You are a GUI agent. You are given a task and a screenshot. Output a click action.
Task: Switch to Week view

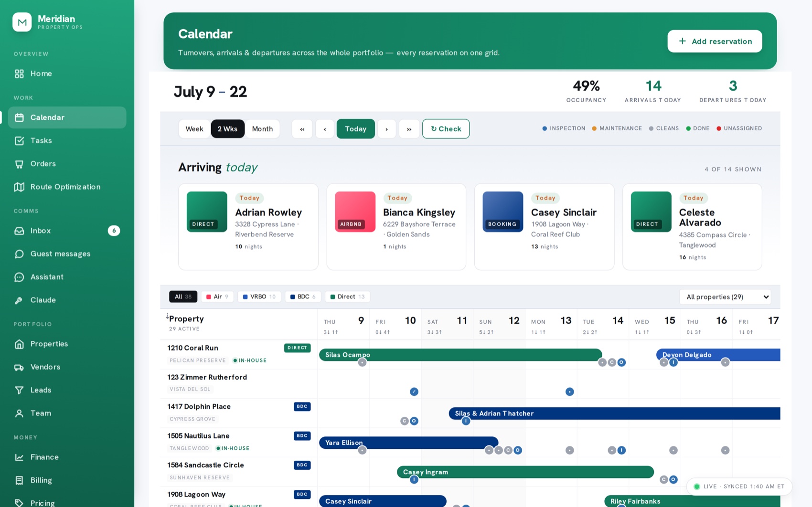point(194,129)
